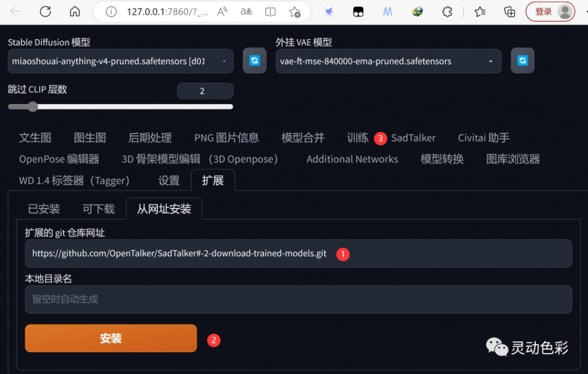
Task: View site information icon in address bar
Action: tap(111, 12)
